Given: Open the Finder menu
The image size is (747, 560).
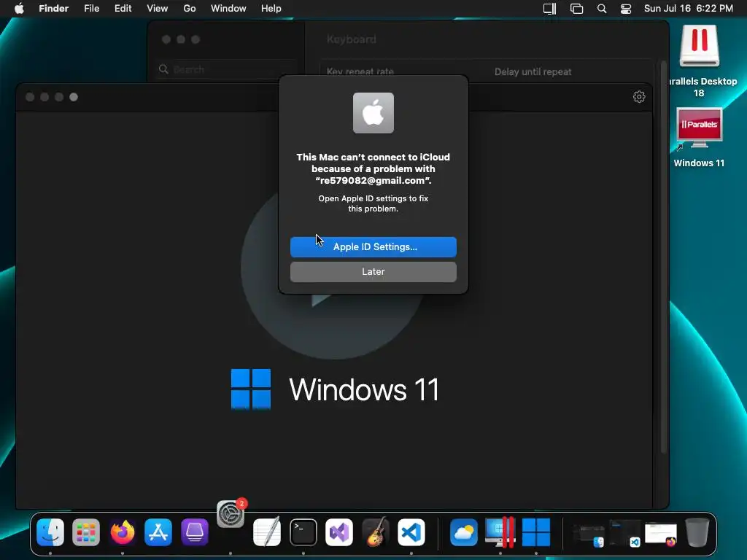Looking at the screenshot, I should (53, 9).
